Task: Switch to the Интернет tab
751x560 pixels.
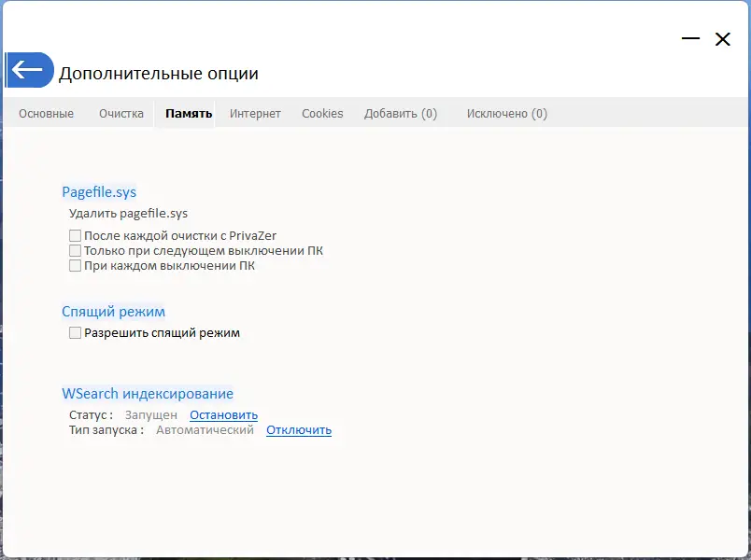Action: pyautogui.click(x=254, y=113)
